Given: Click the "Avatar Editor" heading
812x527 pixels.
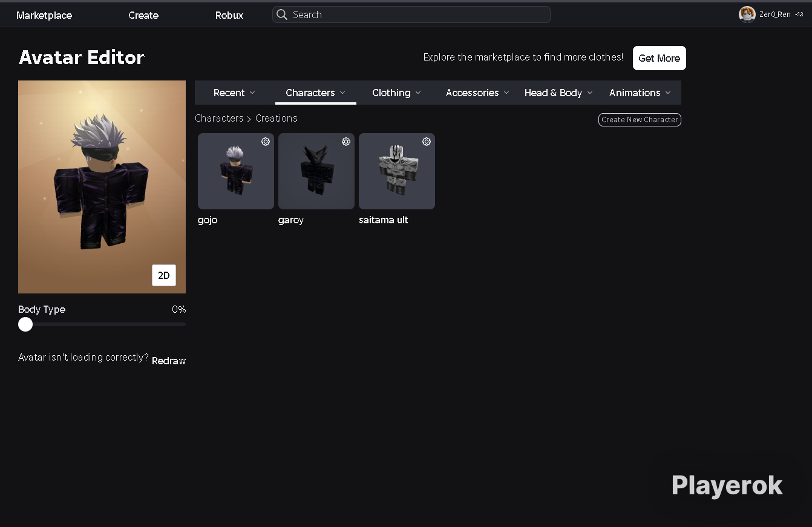Looking at the screenshot, I should point(82,57).
